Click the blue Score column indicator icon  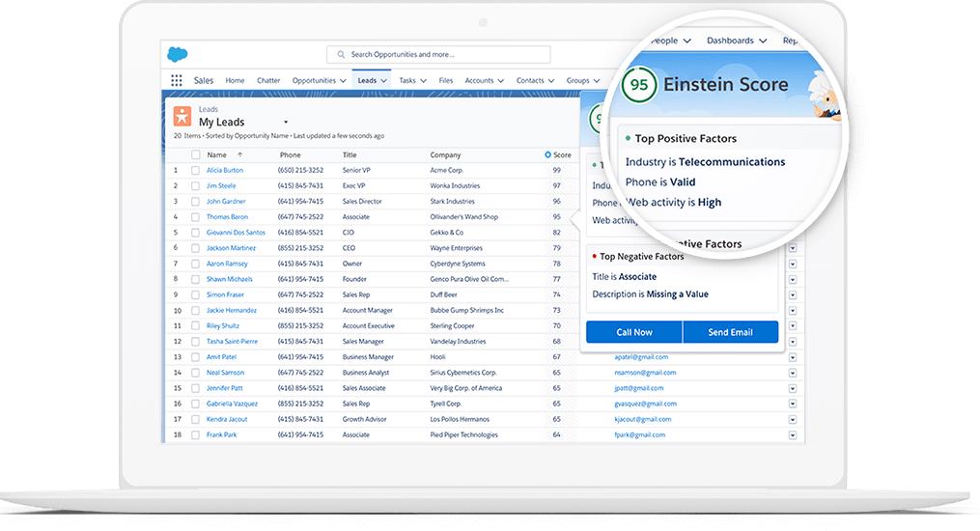coord(548,154)
